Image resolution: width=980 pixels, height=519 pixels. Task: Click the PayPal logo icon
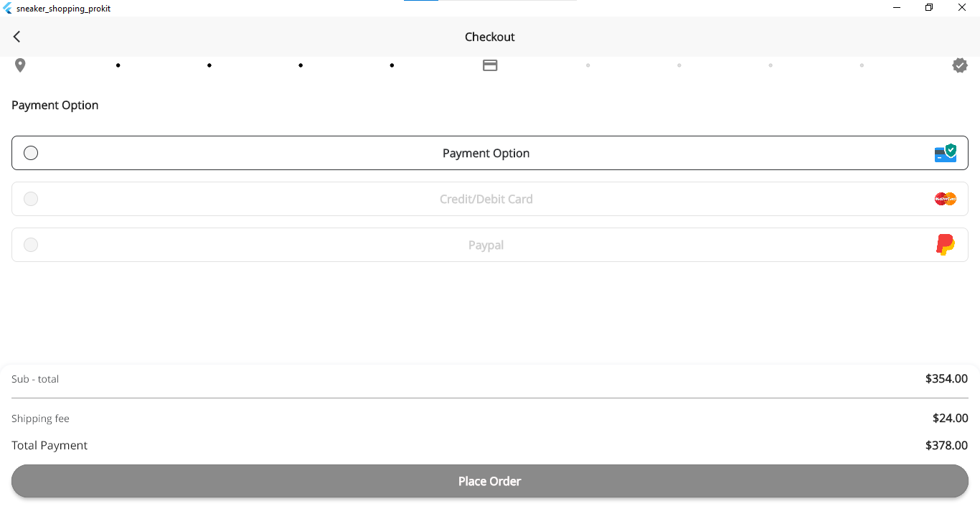(x=945, y=245)
